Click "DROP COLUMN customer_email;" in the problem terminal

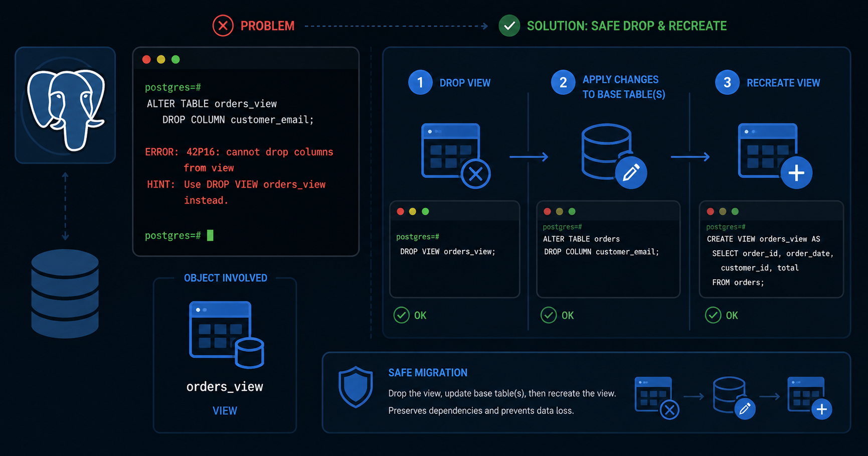[x=238, y=120]
